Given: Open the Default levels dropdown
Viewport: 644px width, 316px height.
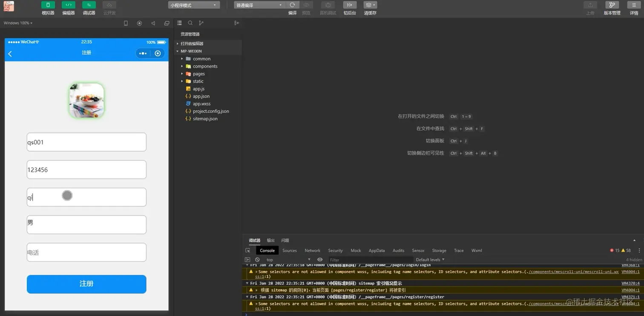Looking at the screenshot, I should [430, 259].
